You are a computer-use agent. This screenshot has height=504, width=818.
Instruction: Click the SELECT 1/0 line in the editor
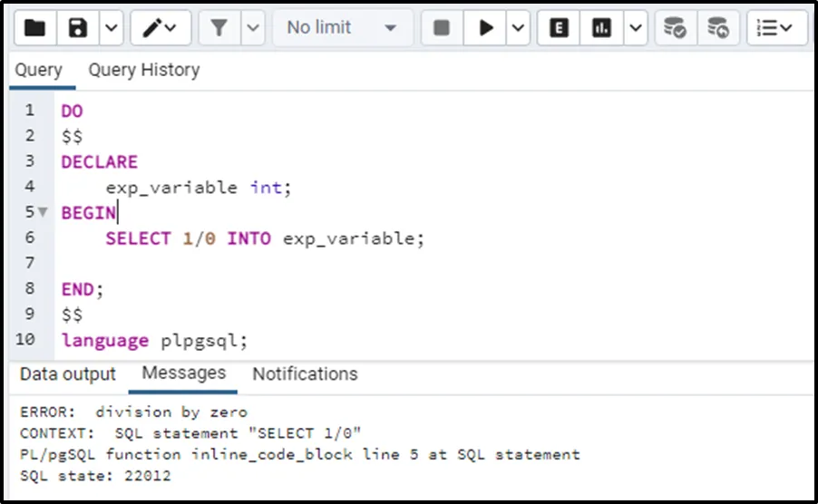coord(264,238)
